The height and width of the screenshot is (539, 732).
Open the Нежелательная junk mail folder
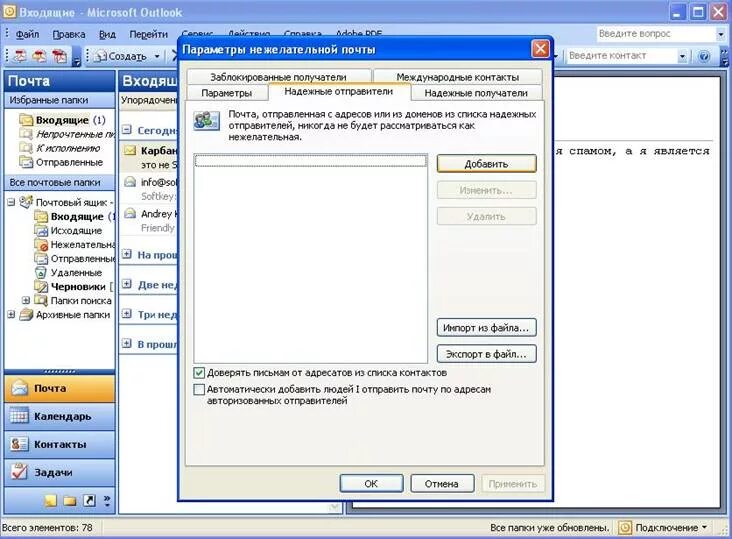coord(75,245)
